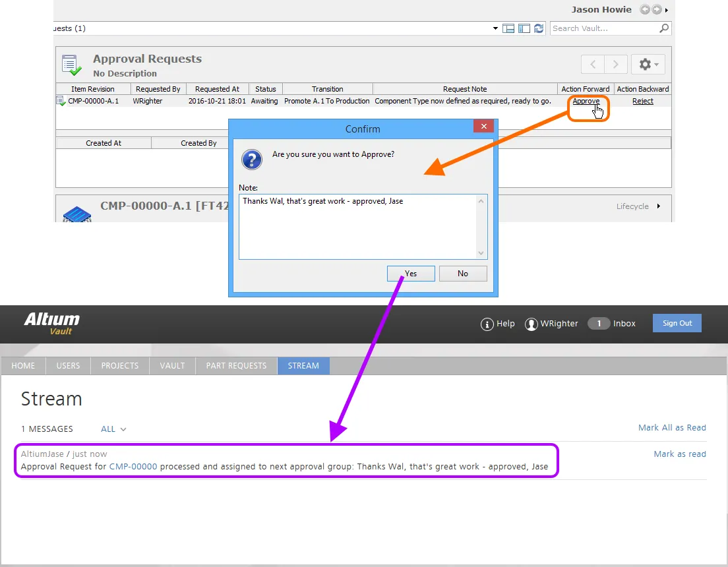Click the Altium Vault logo

[52, 323]
